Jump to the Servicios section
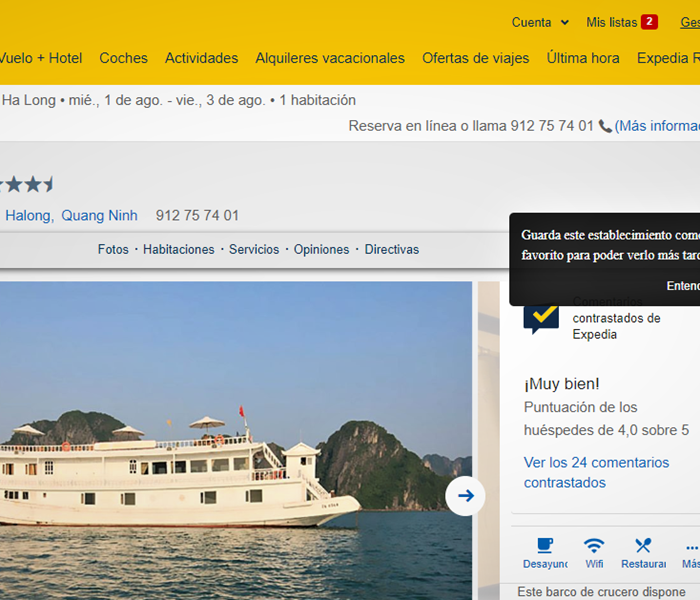Screen dimensions: 700x600 pyautogui.click(x=254, y=250)
